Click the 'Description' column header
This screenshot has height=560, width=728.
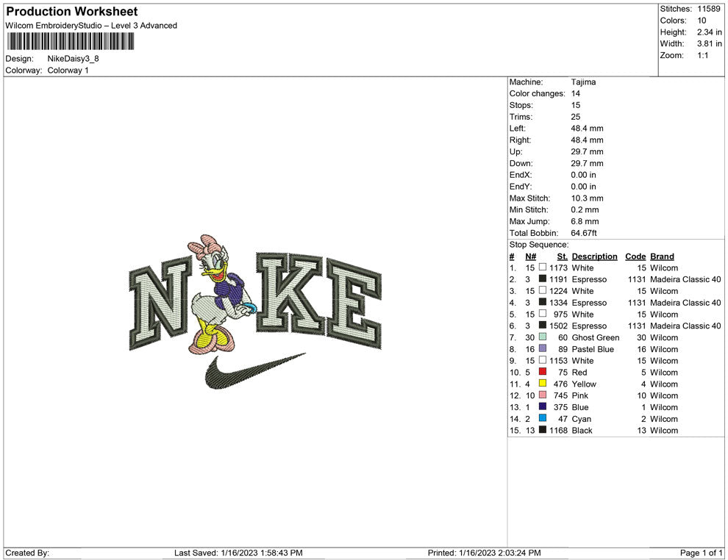(594, 256)
